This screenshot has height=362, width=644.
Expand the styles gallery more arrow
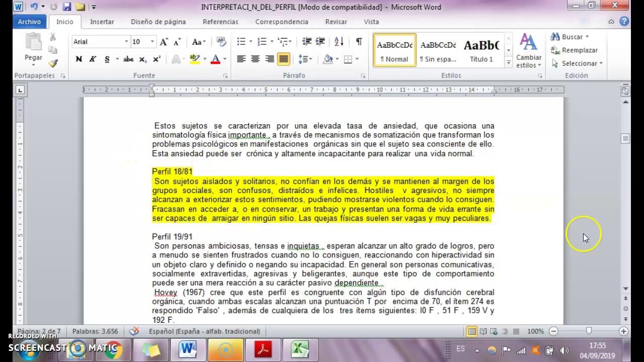(508, 62)
